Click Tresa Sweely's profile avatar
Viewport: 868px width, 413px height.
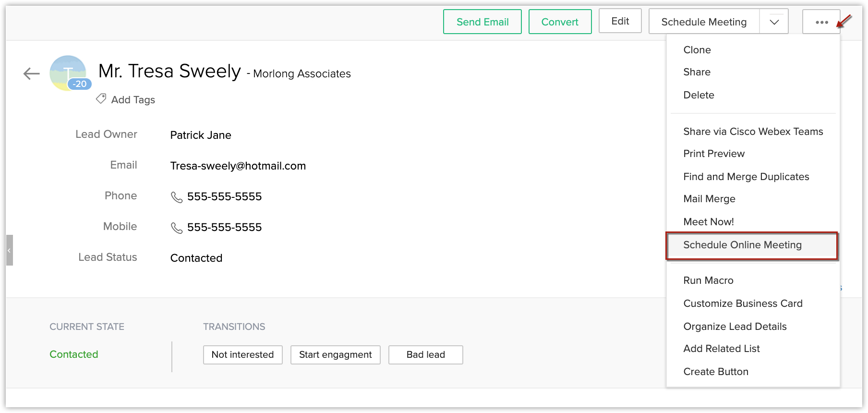[67, 71]
